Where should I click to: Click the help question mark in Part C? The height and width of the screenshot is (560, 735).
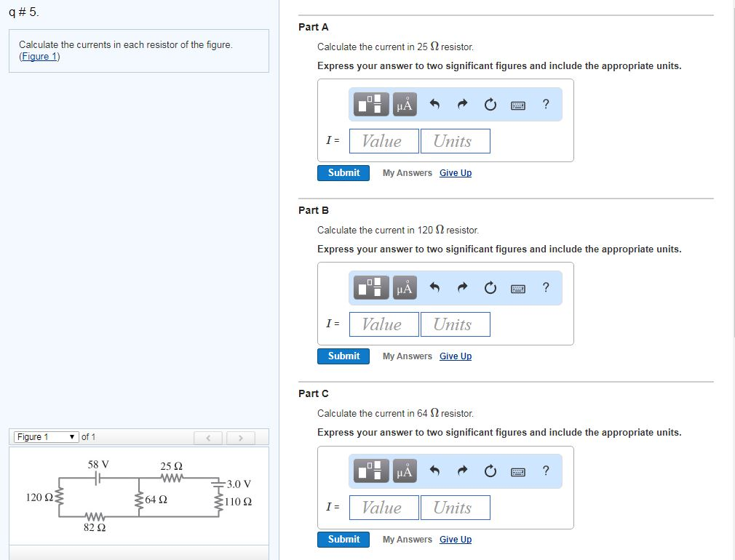pyautogui.click(x=545, y=471)
